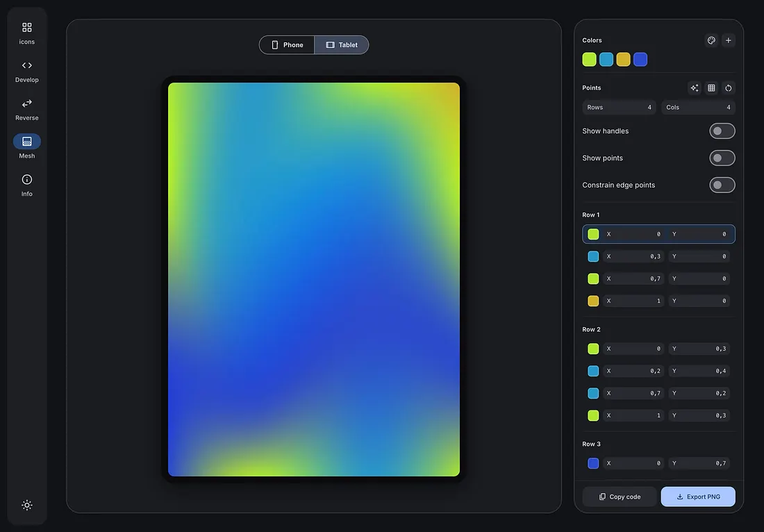Open color swatch of Row 2 point Y 0,2
The height and width of the screenshot is (532, 764).
tap(593, 393)
